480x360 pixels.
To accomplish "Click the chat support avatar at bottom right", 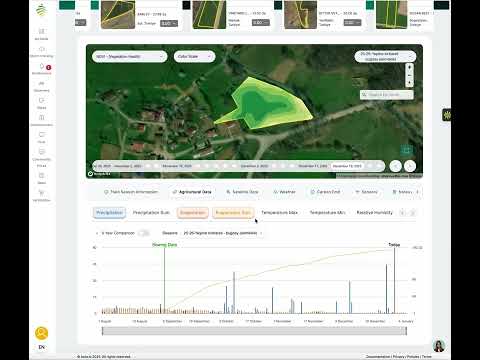I will [x=439, y=346].
